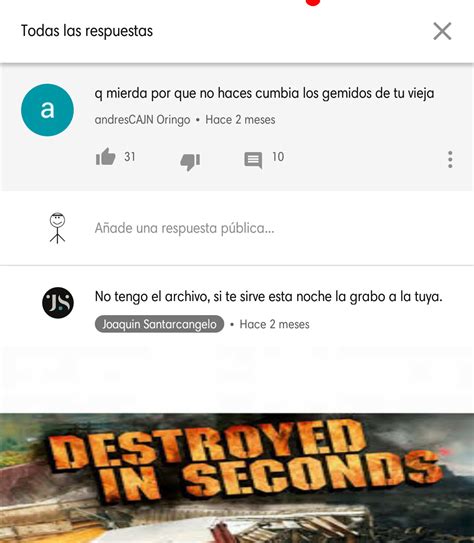This screenshot has width=474, height=543.
Task: Click the stick figure profile avatar
Action: pos(57,228)
